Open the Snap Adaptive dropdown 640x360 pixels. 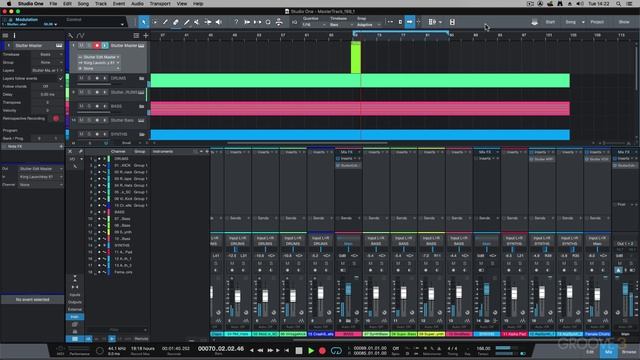[x=368, y=25]
